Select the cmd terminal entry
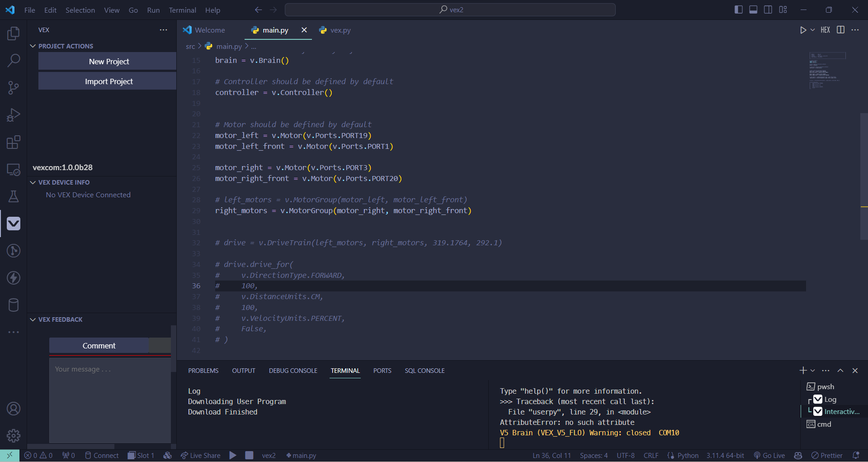 824,424
